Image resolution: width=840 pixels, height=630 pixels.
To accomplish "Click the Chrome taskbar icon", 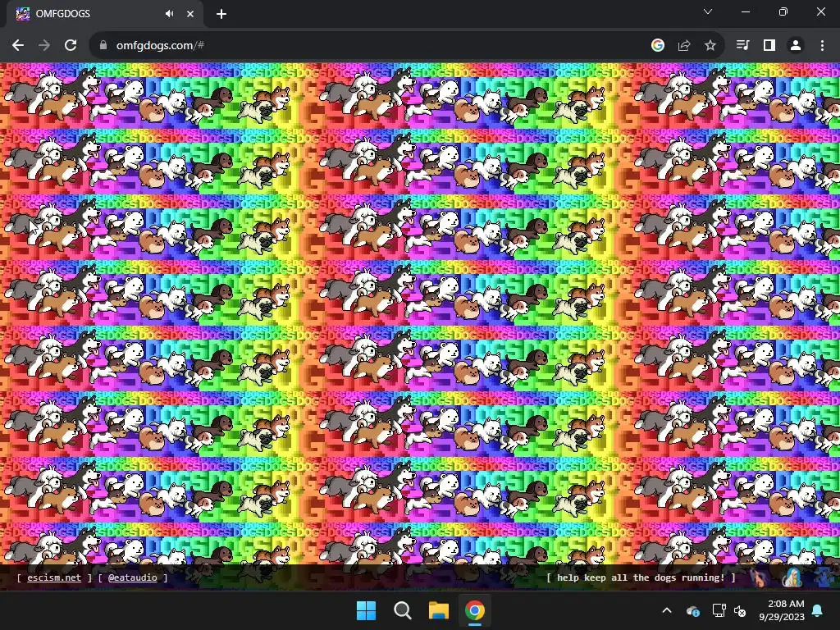I will [x=475, y=610].
